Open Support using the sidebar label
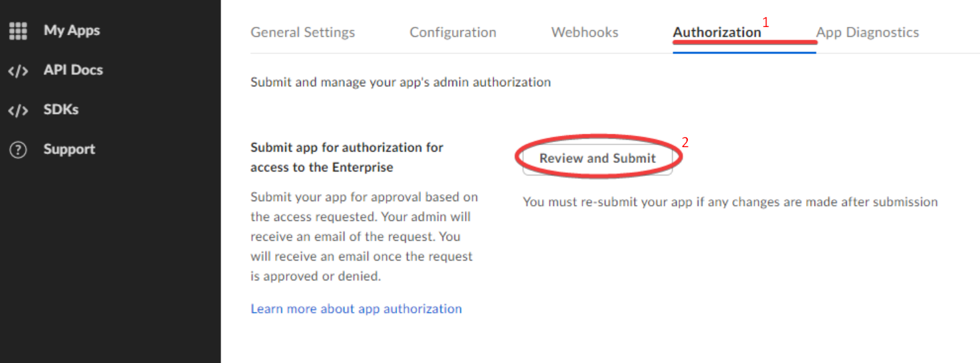This screenshot has width=980, height=363. (x=69, y=149)
